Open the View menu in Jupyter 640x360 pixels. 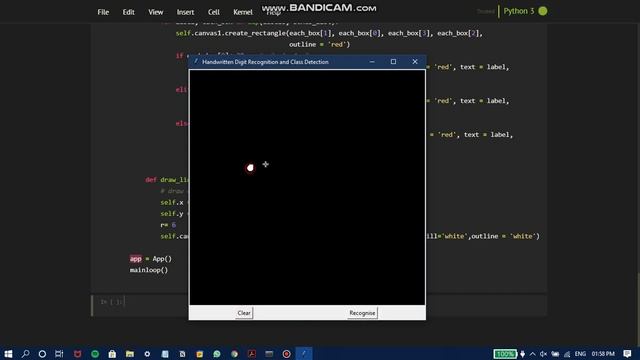click(x=156, y=12)
